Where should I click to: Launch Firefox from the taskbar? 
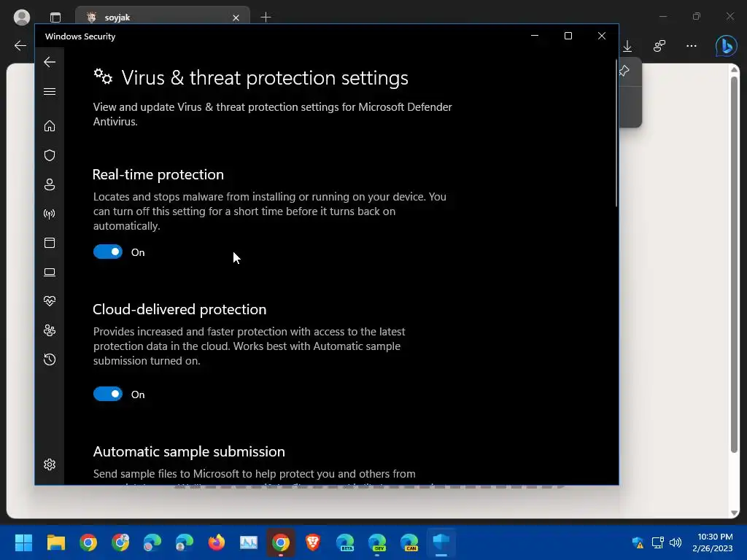coord(216,542)
